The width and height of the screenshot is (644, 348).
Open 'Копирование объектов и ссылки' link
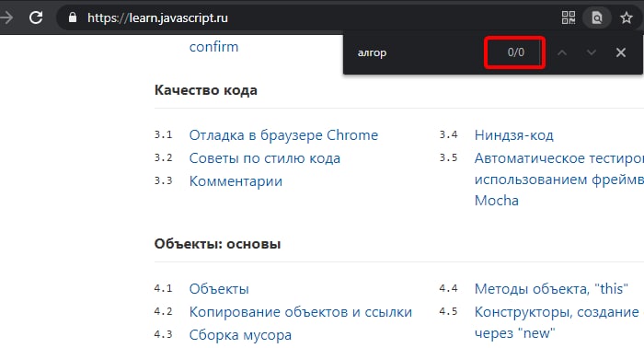click(301, 312)
